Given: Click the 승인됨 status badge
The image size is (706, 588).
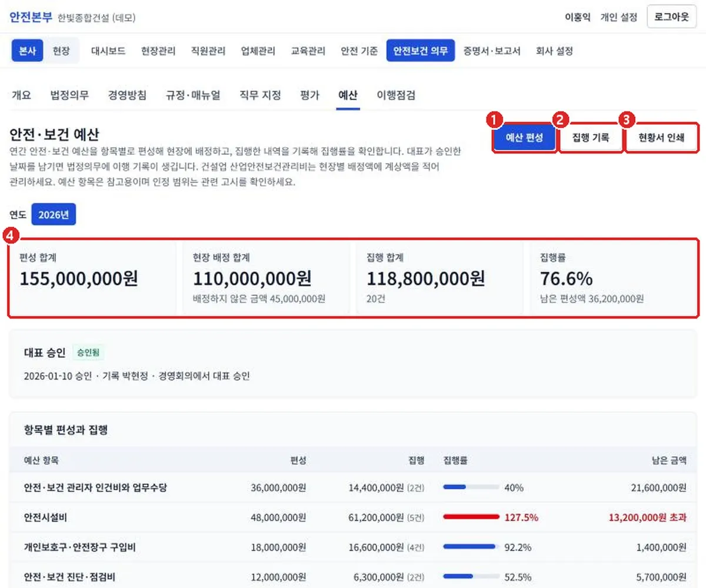Looking at the screenshot, I should click(x=88, y=353).
